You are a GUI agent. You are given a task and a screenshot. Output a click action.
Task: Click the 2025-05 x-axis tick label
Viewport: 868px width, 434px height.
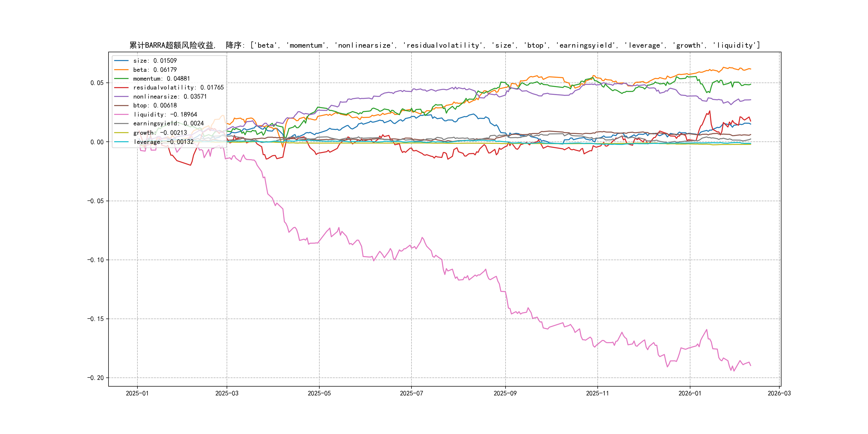[319, 393]
